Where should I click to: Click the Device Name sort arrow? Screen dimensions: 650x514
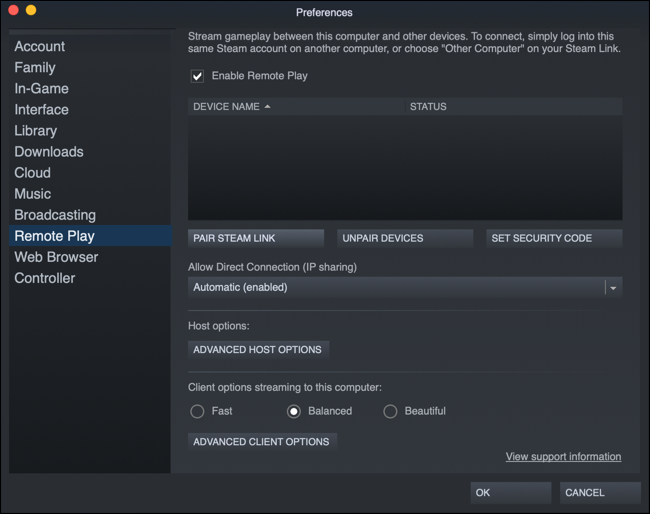(267, 107)
